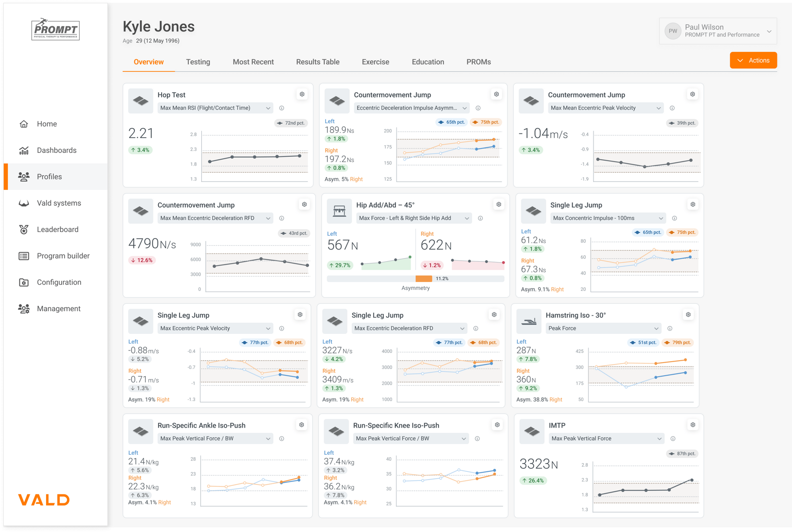This screenshot has height=532, width=792.
Task: Switch to the PROMs tab
Action: [x=478, y=62]
